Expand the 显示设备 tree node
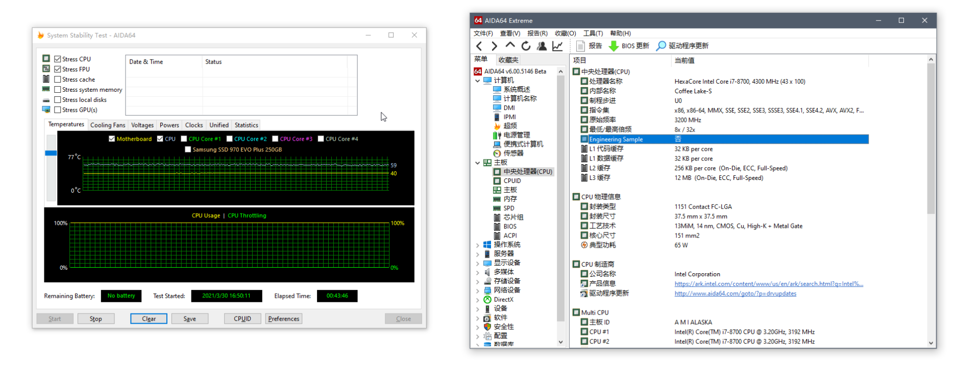980x366 pixels. (x=478, y=263)
